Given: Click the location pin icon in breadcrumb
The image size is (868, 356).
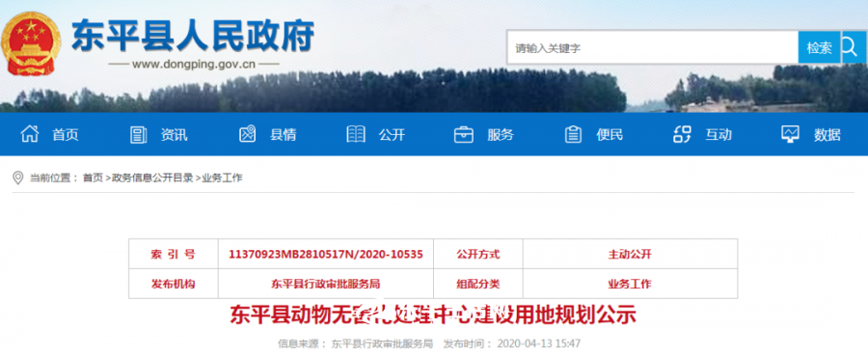Looking at the screenshot, I should coord(17,178).
